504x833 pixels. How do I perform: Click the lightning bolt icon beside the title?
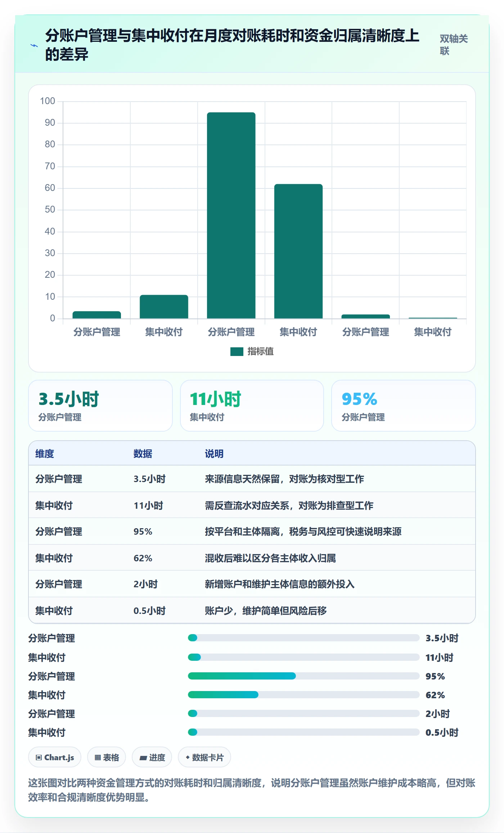34,46
